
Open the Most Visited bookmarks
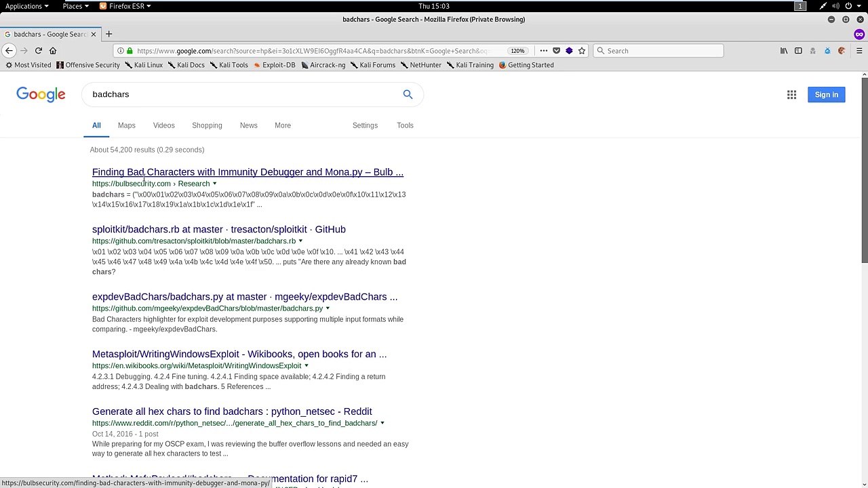click(28, 65)
